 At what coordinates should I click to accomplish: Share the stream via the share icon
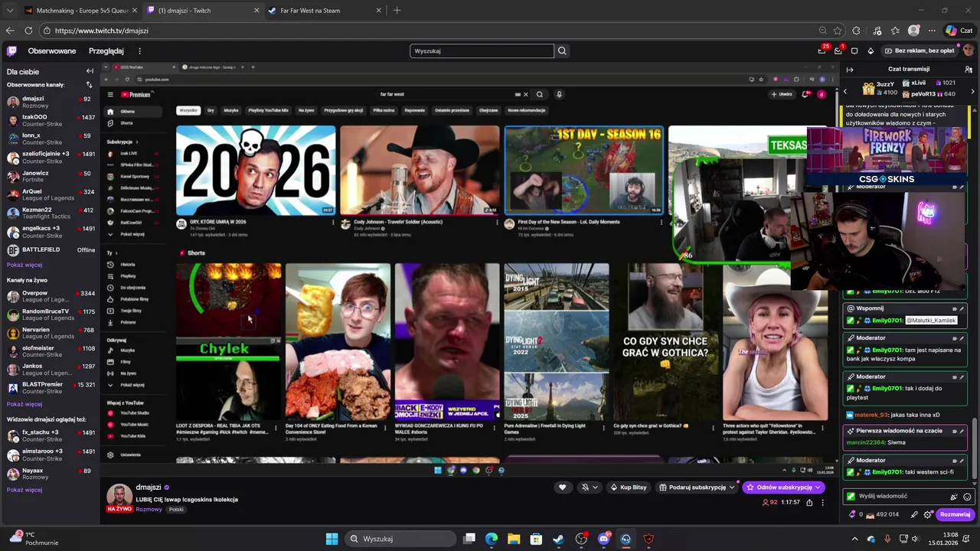pos(809,502)
